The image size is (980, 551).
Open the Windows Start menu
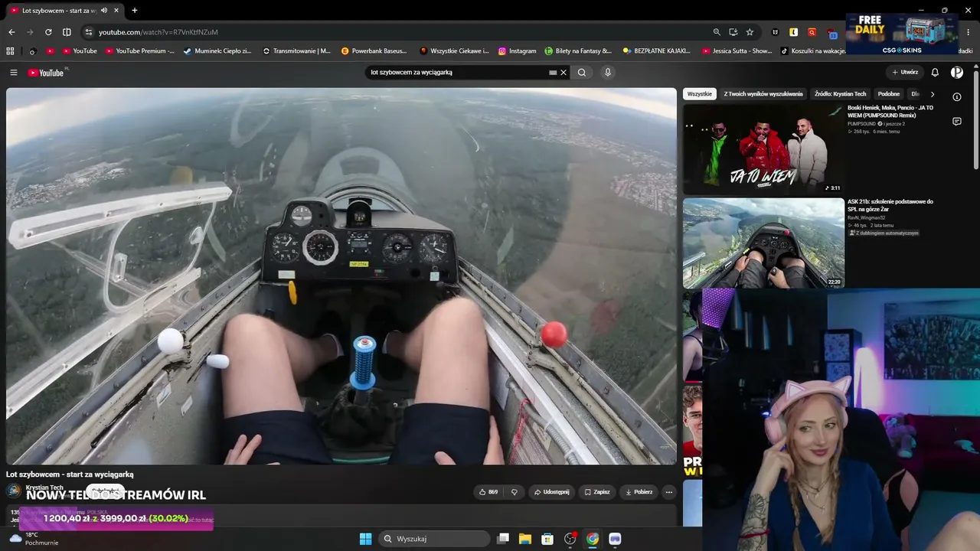(365, 539)
